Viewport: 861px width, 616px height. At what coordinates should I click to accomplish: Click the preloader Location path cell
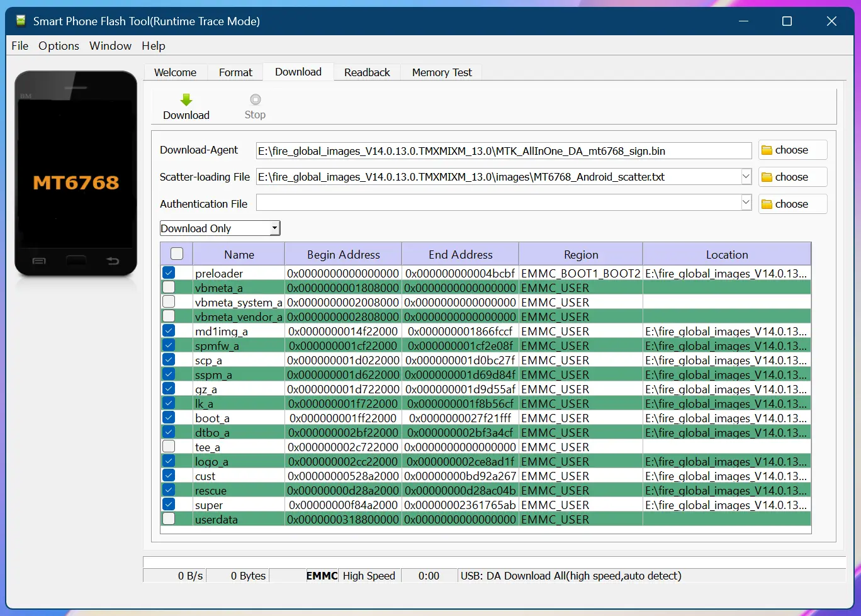726,273
